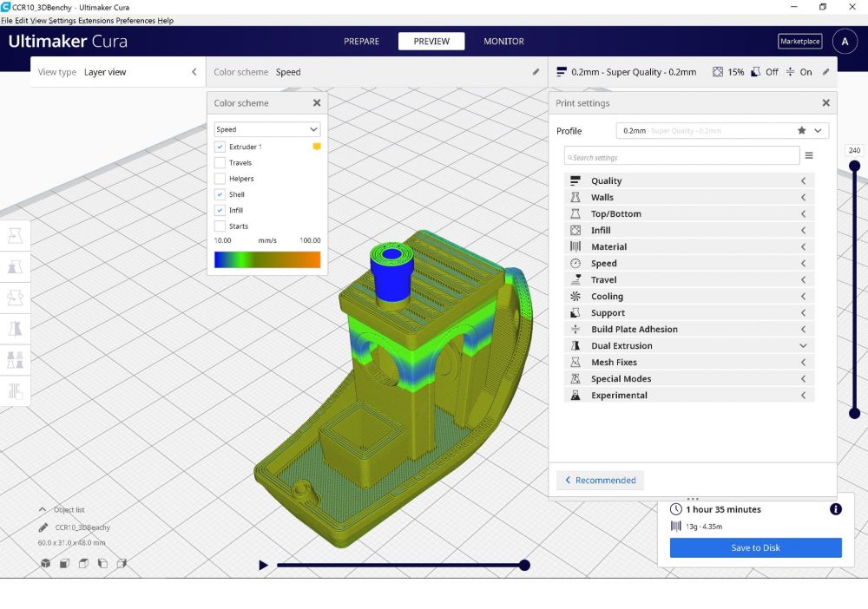The width and height of the screenshot is (868, 609).
Task: Collapse the View type panel chevron
Action: click(194, 72)
